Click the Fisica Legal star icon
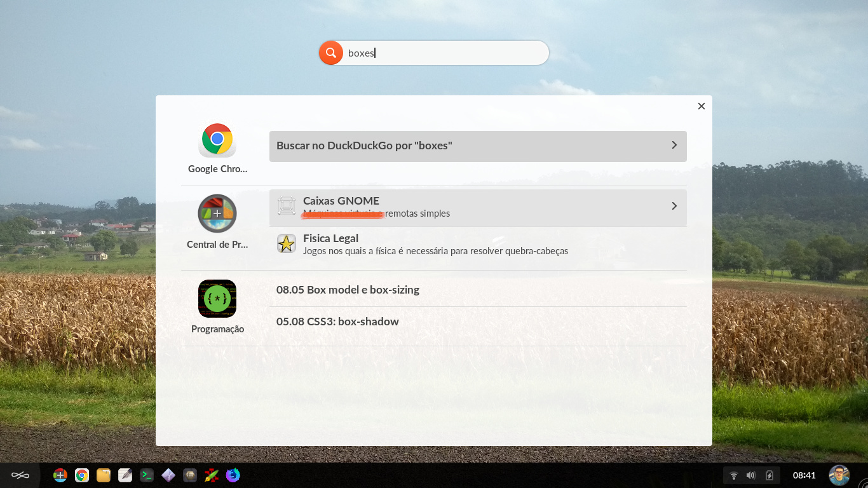Image resolution: width=868 pixels, height=488 pixels. [x=287, y=243]
